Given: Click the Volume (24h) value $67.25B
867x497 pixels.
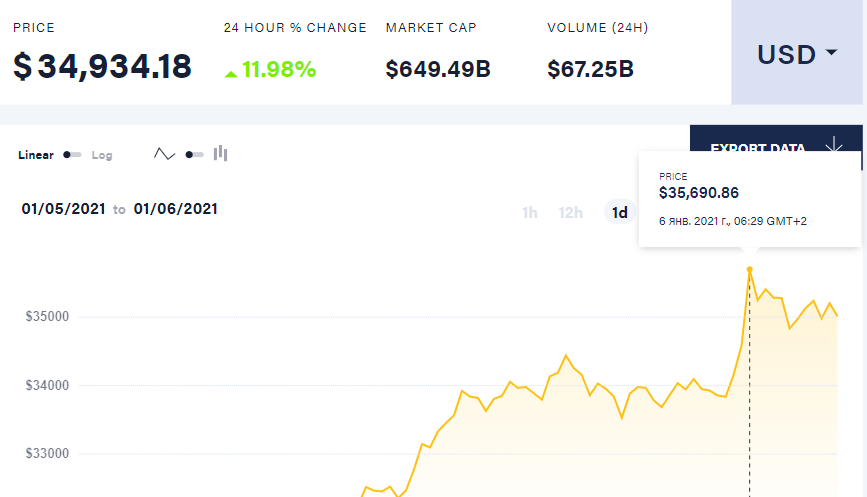Looking at the screenshot, I should tap(590, 69).
